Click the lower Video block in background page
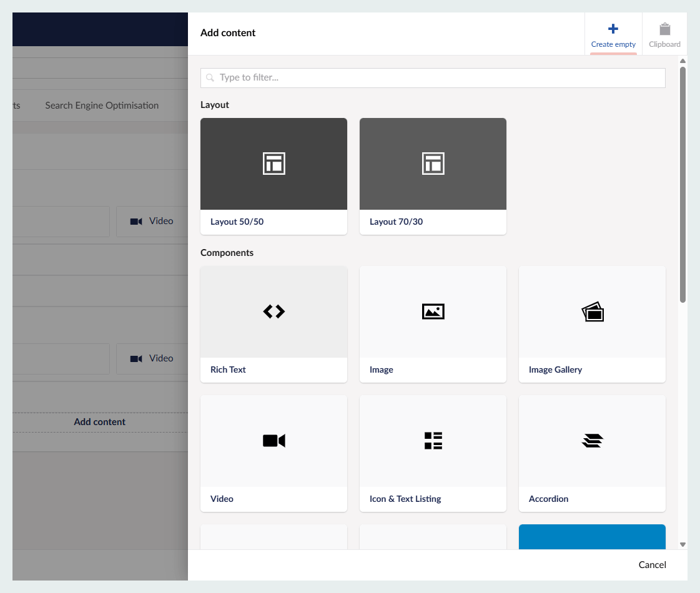Viewport: 700px width, 593px height. tap(152, 359)
